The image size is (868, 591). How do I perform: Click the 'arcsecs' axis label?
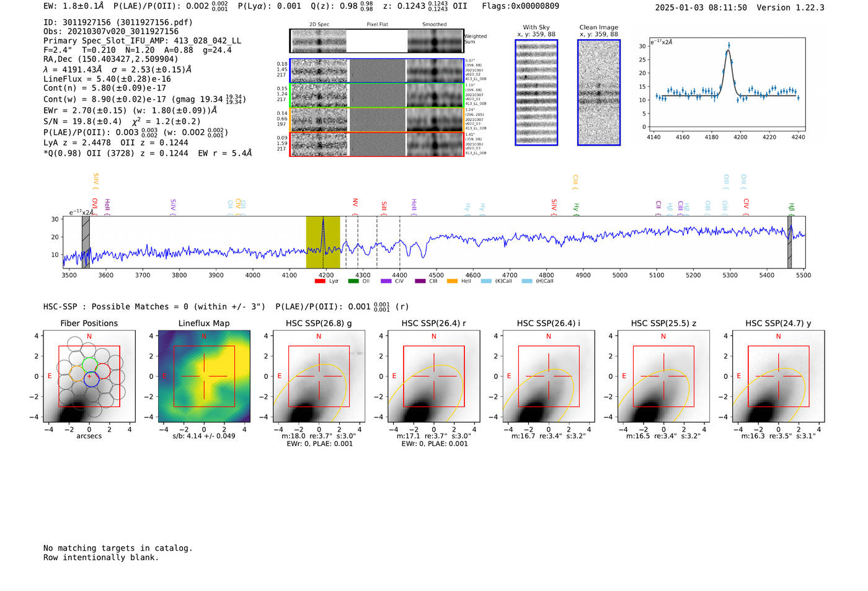click(x=89, y=436)
